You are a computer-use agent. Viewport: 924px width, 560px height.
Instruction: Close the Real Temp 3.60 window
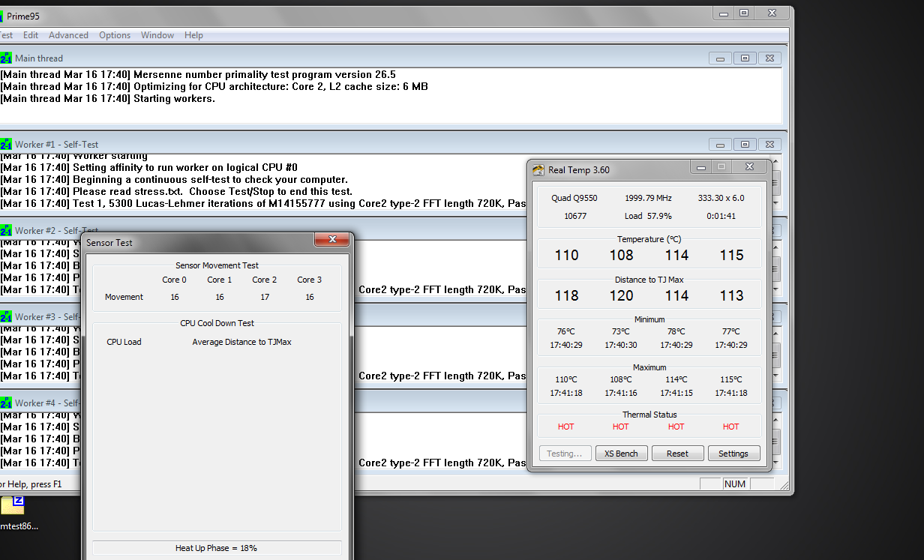[749, 167]
